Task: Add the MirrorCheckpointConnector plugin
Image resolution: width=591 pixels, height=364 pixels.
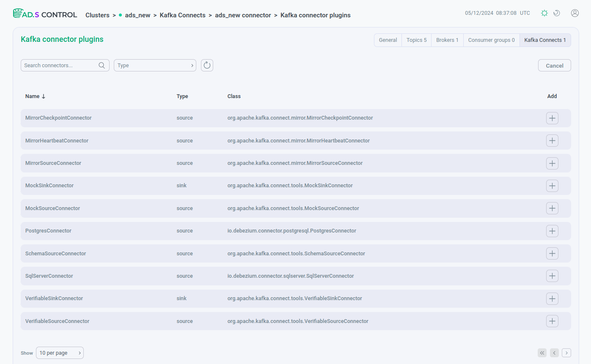Action: [x=552, y=118]
